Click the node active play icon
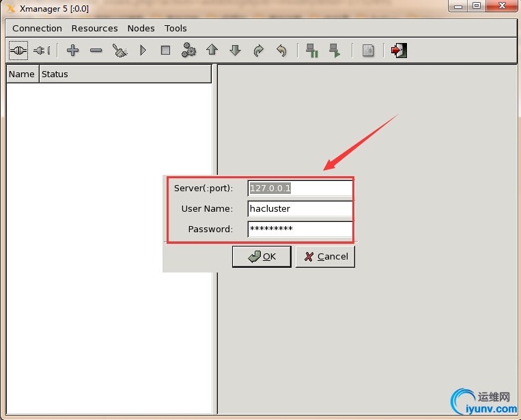Screen dimensions: 521x420 tap(335, 51)
